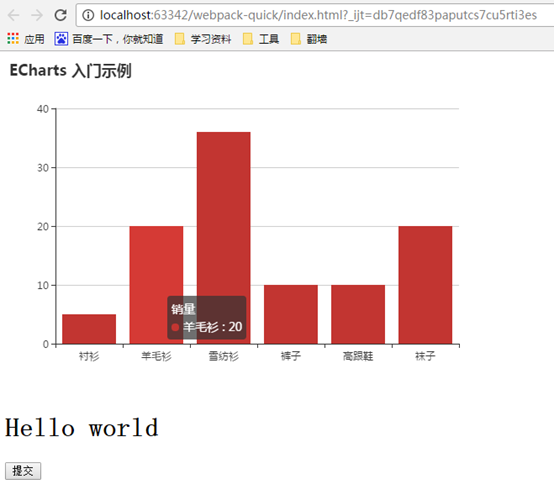Click the browser forward arrow

pos(37,15)
